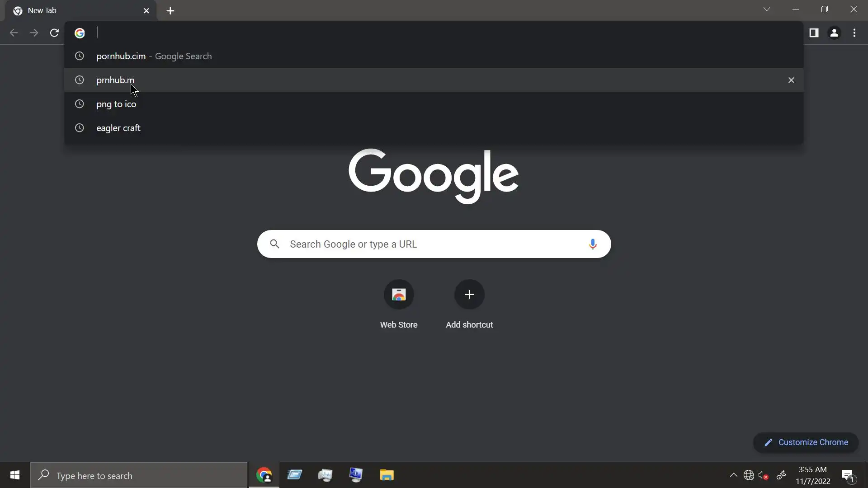Click the muted volume tray icon
The image size is (868, 488).
click(763, 475)
